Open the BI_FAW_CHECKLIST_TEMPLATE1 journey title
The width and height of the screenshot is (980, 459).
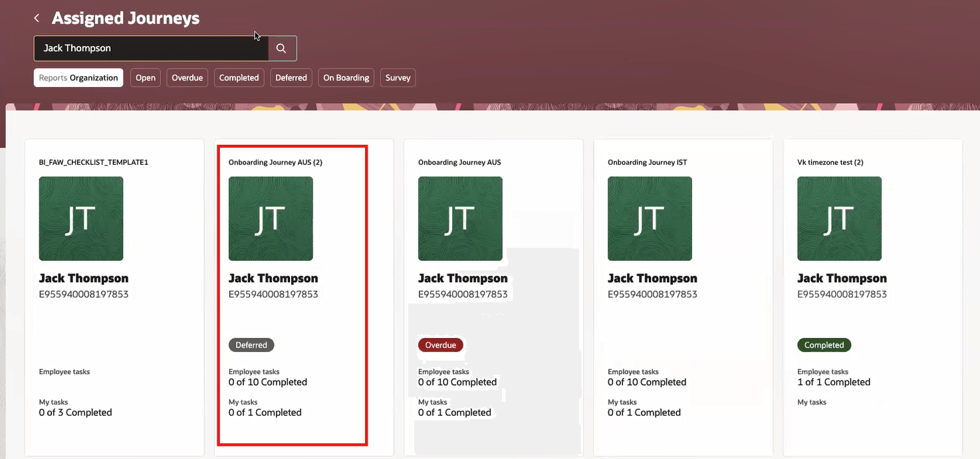[94, 162]
